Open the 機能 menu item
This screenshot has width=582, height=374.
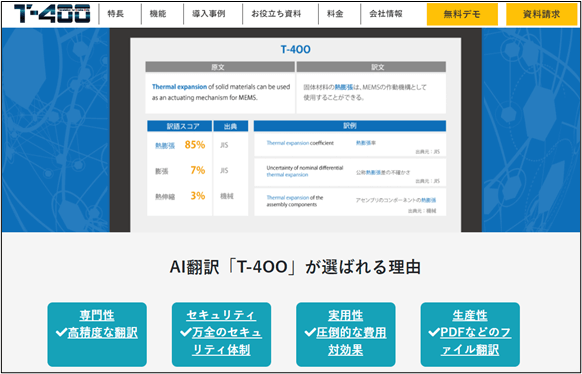tap(158, 14)
